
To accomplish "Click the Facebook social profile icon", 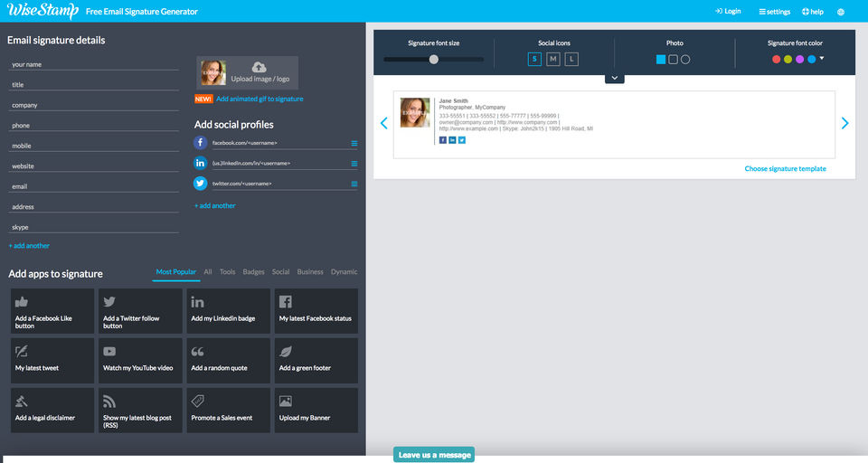I will pos(201,142).
